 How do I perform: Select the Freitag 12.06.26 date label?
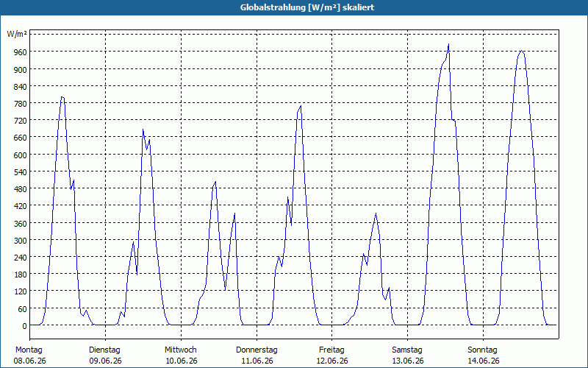(332, 355)
